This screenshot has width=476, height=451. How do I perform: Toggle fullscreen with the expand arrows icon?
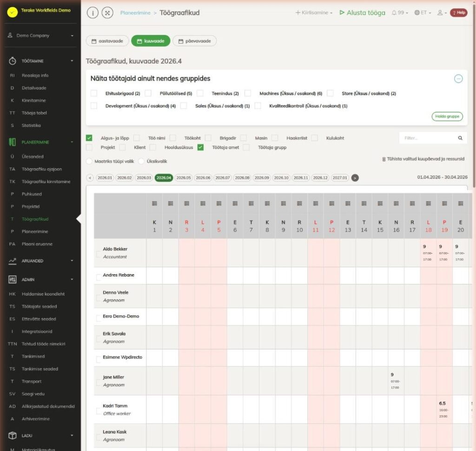[107, 13]
